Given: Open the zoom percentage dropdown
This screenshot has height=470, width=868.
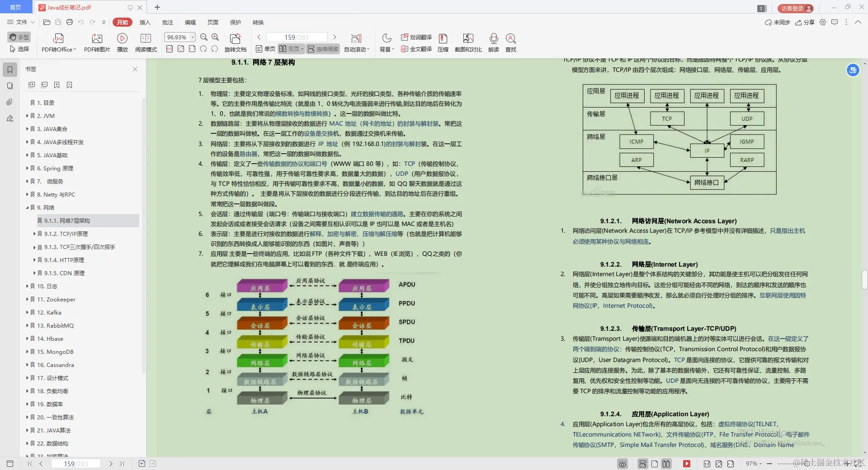Looking at the screenshot, I should pyautogui.click(x=193, y=37).
